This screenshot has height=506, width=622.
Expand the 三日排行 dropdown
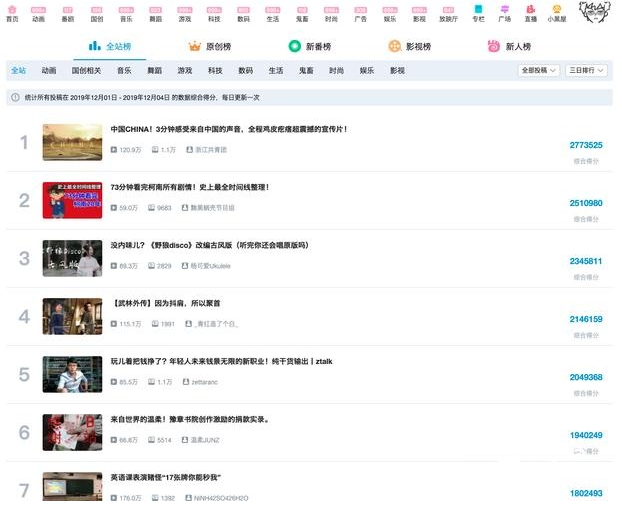pyautogui.click(x=586, y=71)
